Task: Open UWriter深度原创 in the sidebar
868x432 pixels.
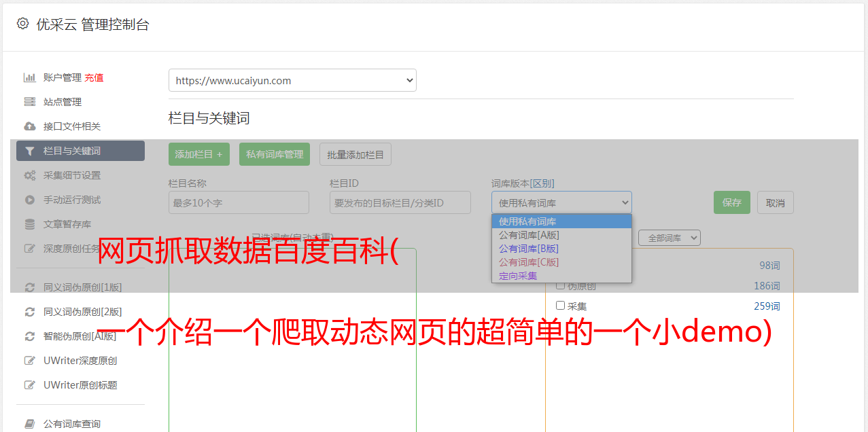Action: [x=80, y=361]
